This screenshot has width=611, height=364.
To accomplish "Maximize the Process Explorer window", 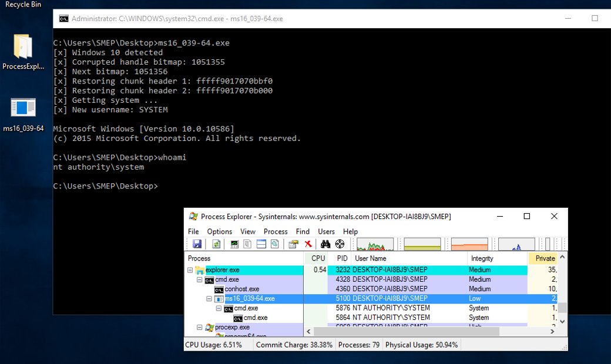I will click(527, 216).
